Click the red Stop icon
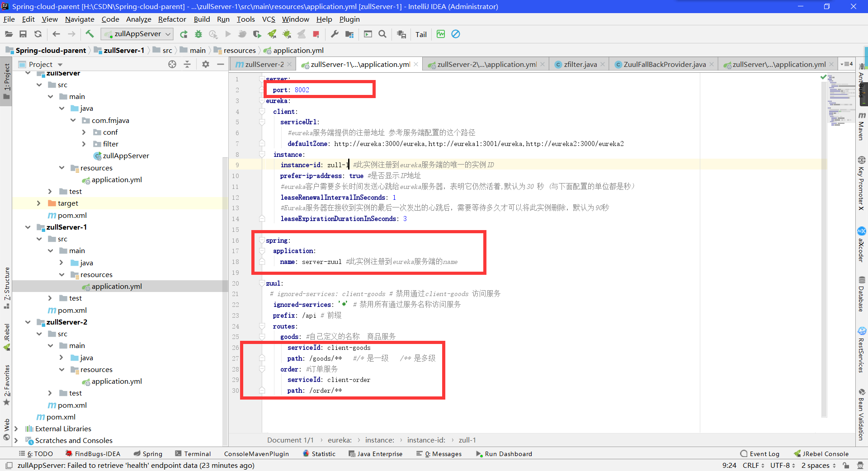868x471 pixels. tap(316, 34)
